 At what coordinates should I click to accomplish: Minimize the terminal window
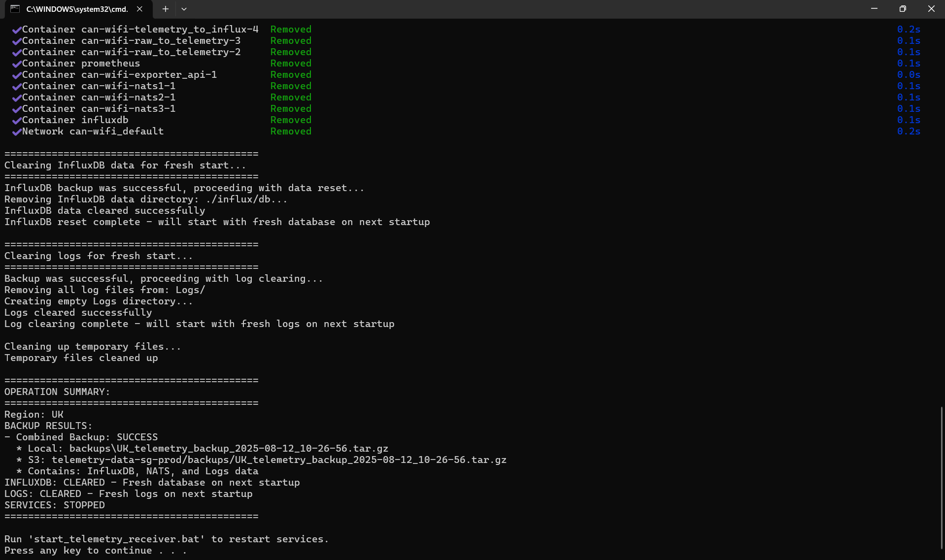pos(874,9)
